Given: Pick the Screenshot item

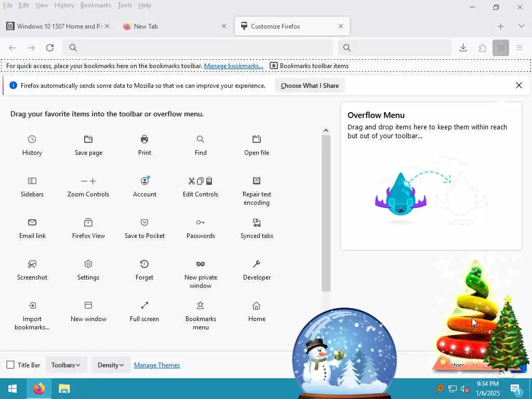Looking at the screenshot, I should 32,270.
